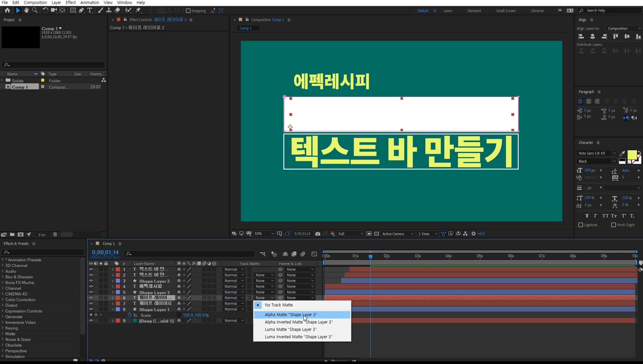Toggle the Ligatures checkbox

581,225
